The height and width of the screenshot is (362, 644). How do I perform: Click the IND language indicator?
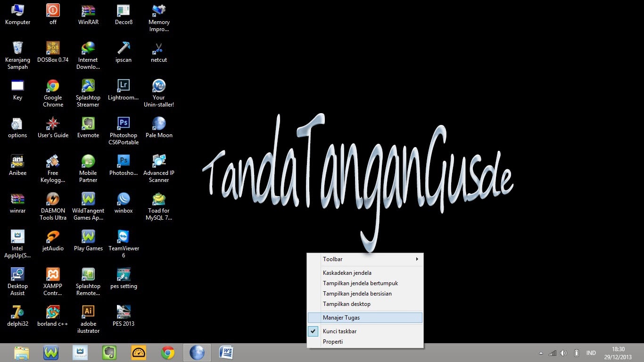591,353
